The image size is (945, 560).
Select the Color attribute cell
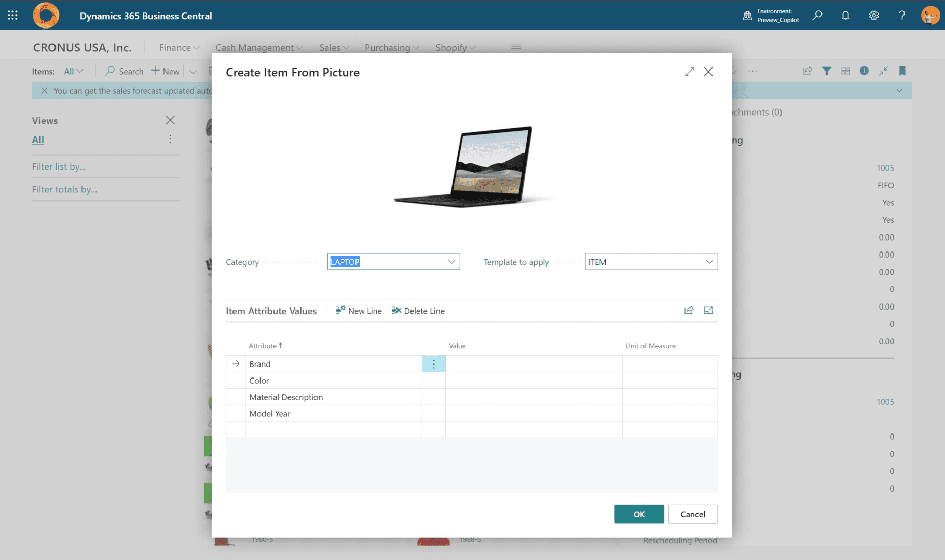tap(334, 381)
